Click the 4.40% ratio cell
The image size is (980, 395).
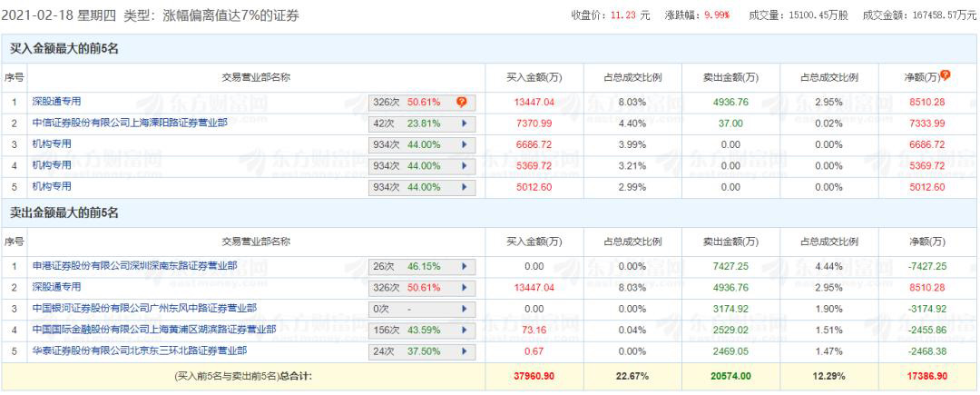pos(632,123)
